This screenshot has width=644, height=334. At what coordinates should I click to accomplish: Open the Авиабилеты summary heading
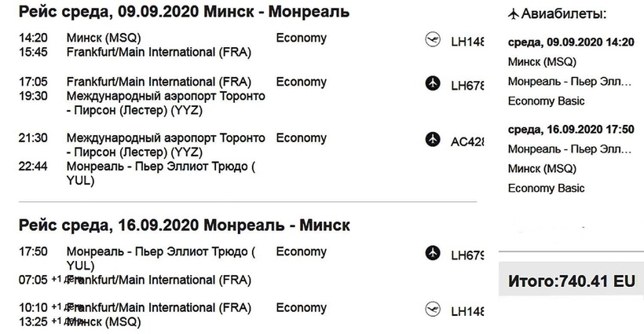pyautogui.click(x=564, y=14)
